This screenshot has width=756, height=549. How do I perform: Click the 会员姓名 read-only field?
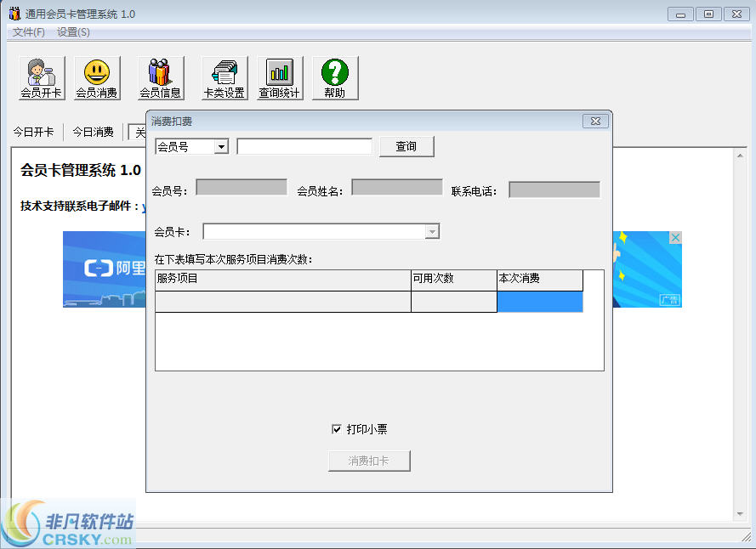tap(397, 187)
